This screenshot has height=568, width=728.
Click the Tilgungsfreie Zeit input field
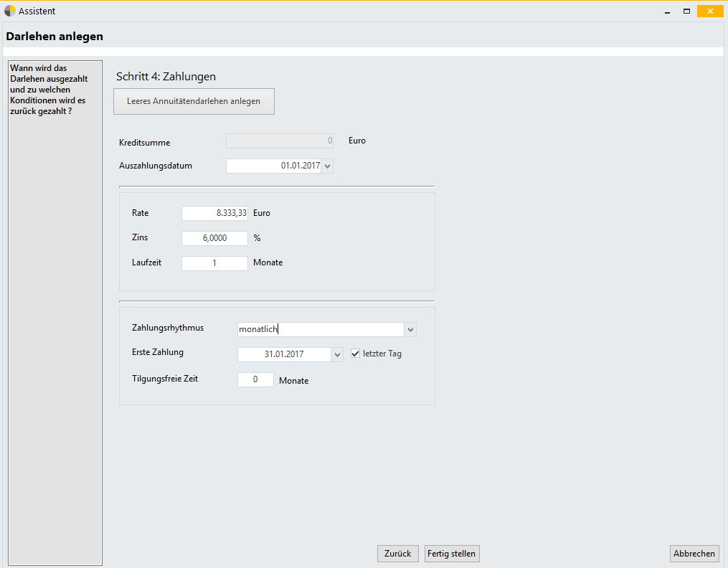[255, 380]
